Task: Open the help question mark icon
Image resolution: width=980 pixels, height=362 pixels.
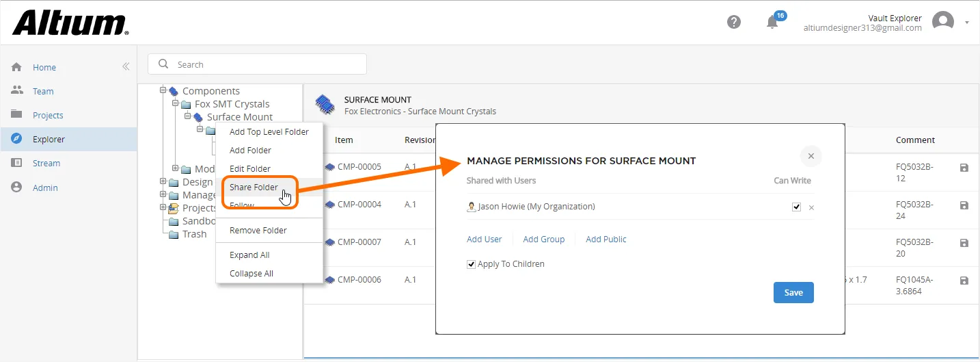Action: [734, 22]
